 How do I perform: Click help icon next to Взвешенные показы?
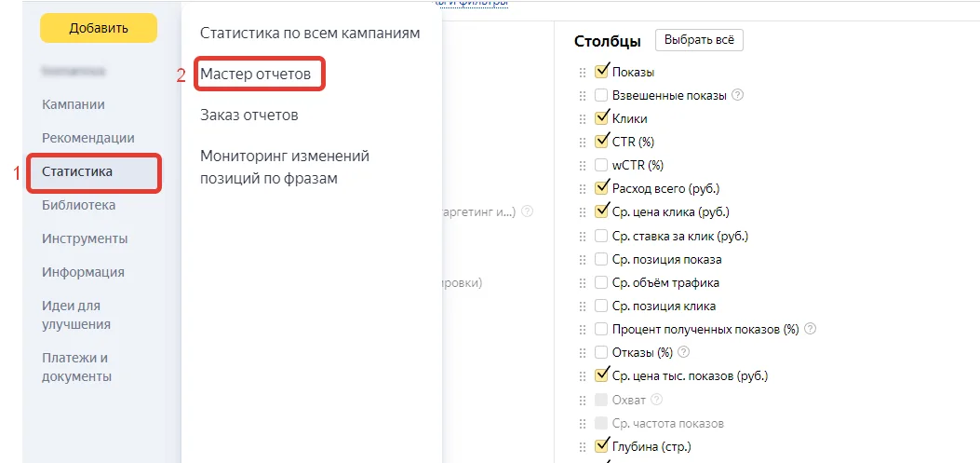coord(738,96)
